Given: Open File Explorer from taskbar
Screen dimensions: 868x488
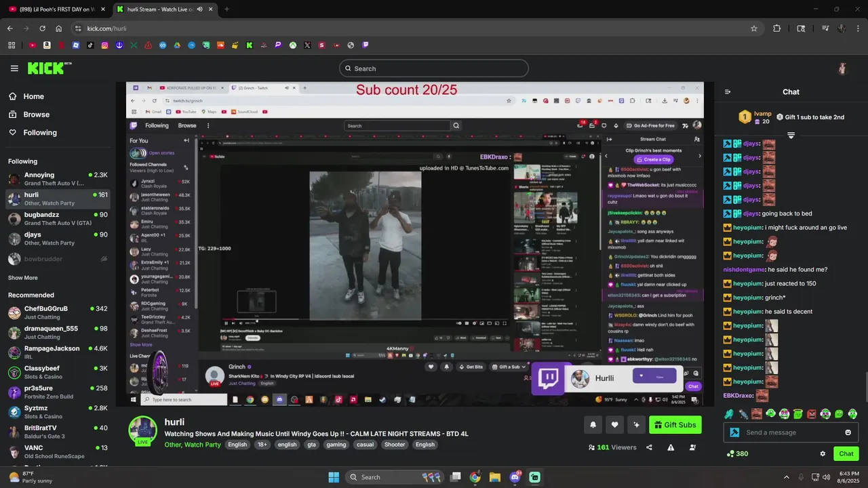Looking at the screenshot, I should [x=494, y=477].
